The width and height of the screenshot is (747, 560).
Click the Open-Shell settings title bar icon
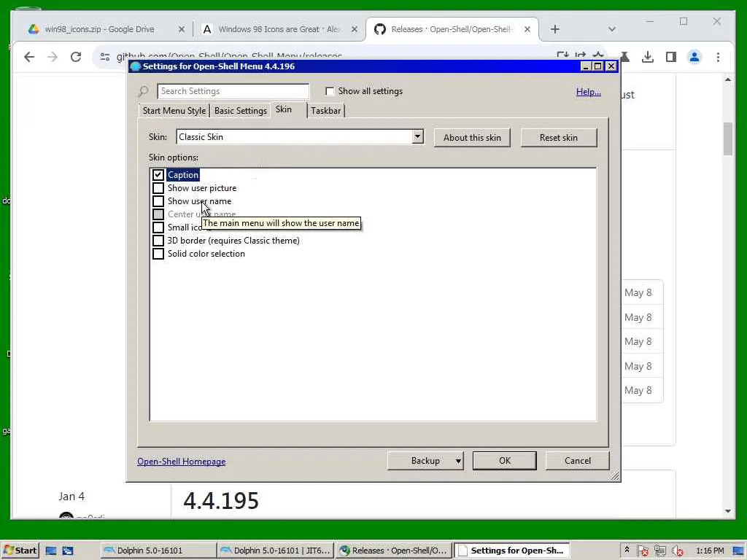point(135,66)
